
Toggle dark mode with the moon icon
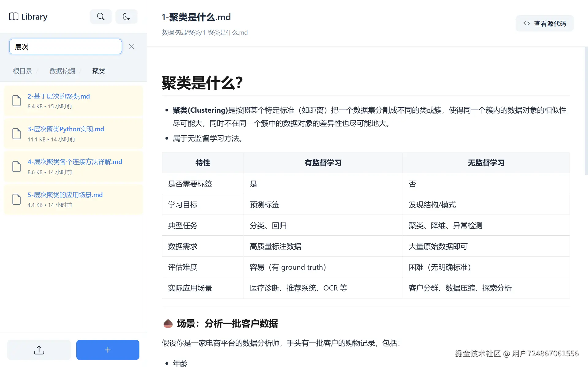(126, 17)
